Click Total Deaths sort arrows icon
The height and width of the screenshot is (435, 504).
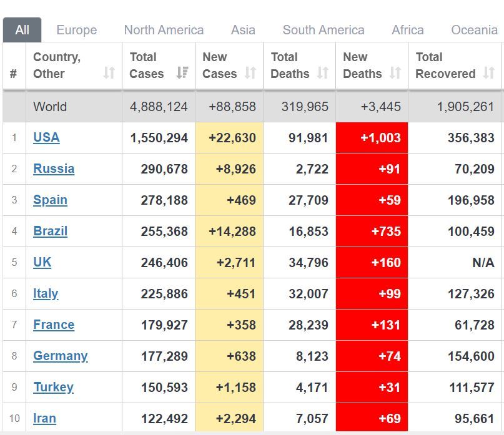(323, 73)
